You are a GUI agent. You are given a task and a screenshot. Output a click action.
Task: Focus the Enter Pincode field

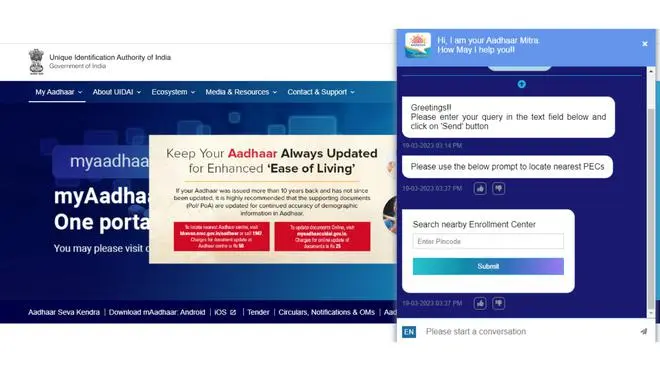click(488, 241)
